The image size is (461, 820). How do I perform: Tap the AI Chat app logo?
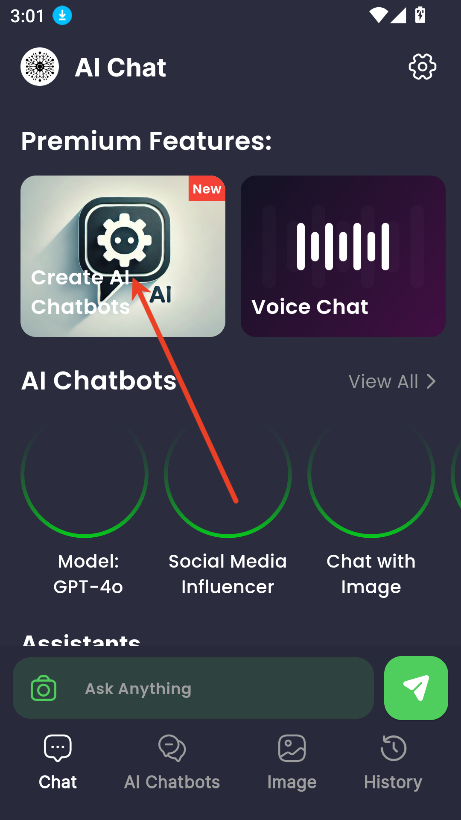point(40,67)
